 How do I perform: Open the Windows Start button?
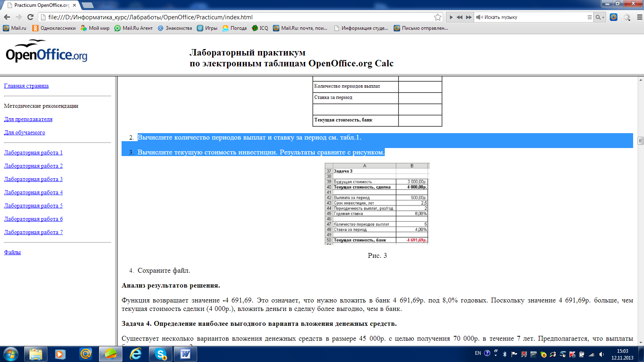tap(10, 354)
